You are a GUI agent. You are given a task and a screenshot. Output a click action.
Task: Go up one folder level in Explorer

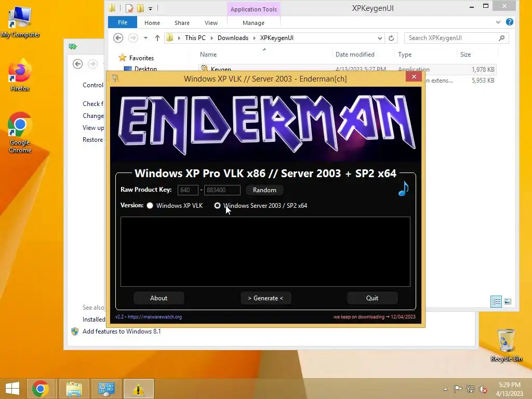click(157, 38)
